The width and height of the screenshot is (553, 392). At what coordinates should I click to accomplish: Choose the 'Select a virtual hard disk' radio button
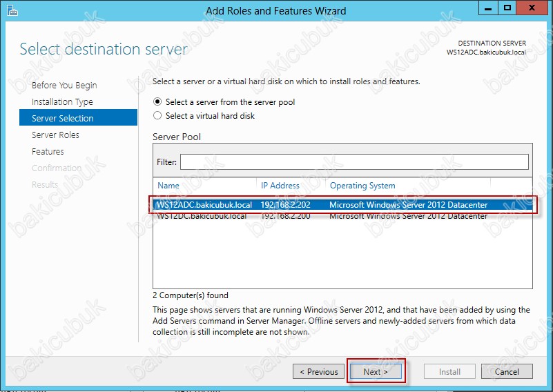(x=157, y=116)
